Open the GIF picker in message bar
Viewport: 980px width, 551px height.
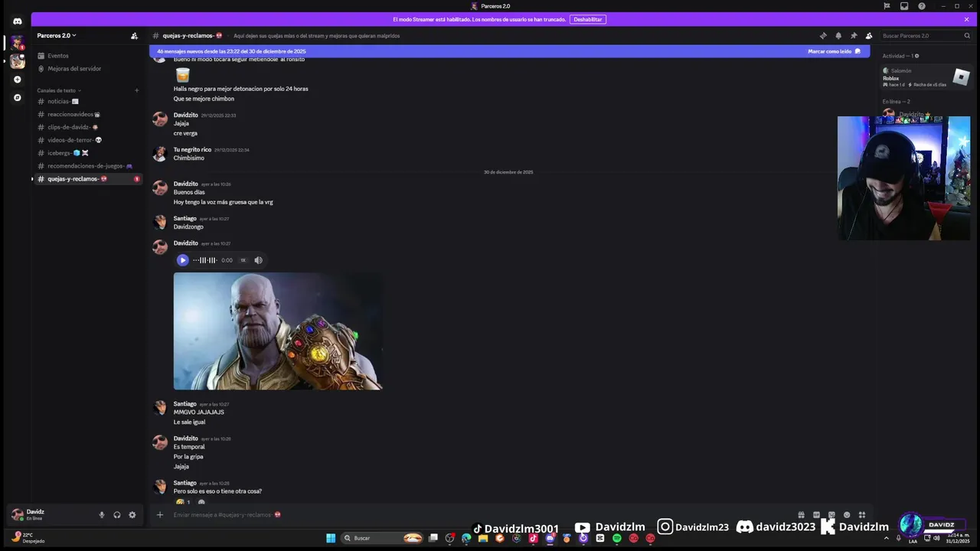pos(816,515)
